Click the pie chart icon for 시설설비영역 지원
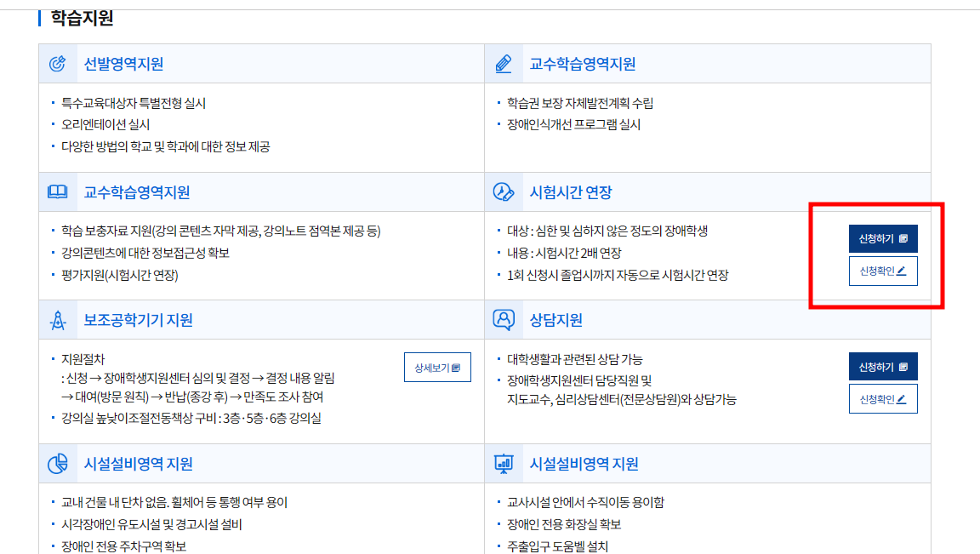This screenshot has width=980, height=554. point(58,464)
